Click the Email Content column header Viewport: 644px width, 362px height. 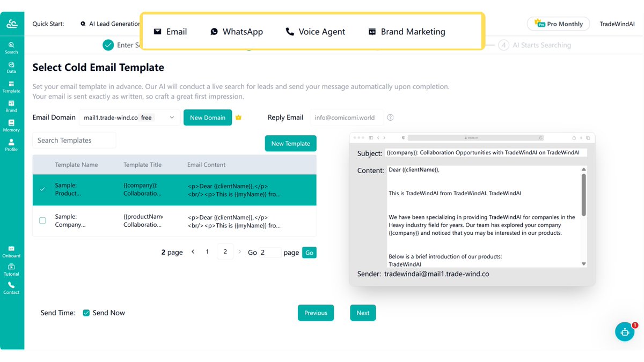coord(206,165)
